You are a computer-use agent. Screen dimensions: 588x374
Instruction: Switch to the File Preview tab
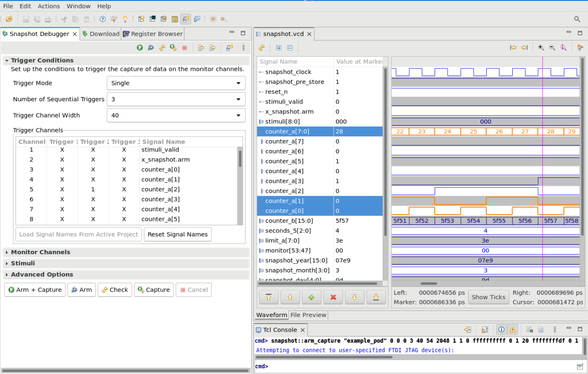pos(308,315)
